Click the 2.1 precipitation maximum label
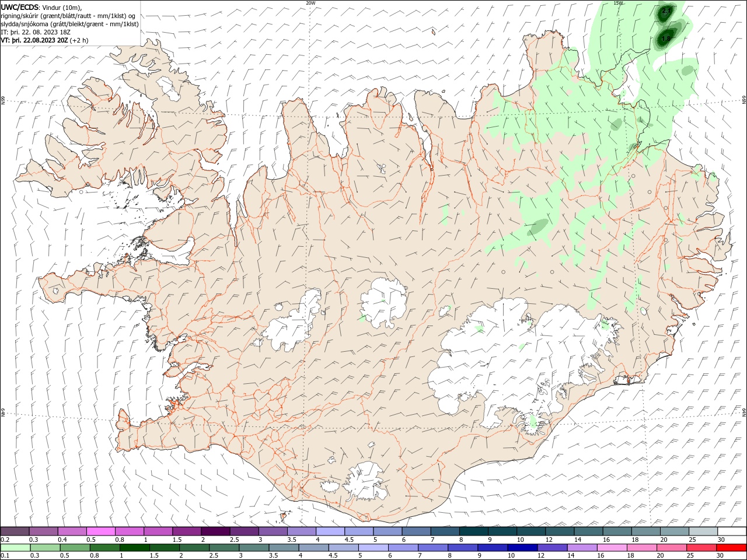Viewport: 747px width, 560px height. pos(667,10)
